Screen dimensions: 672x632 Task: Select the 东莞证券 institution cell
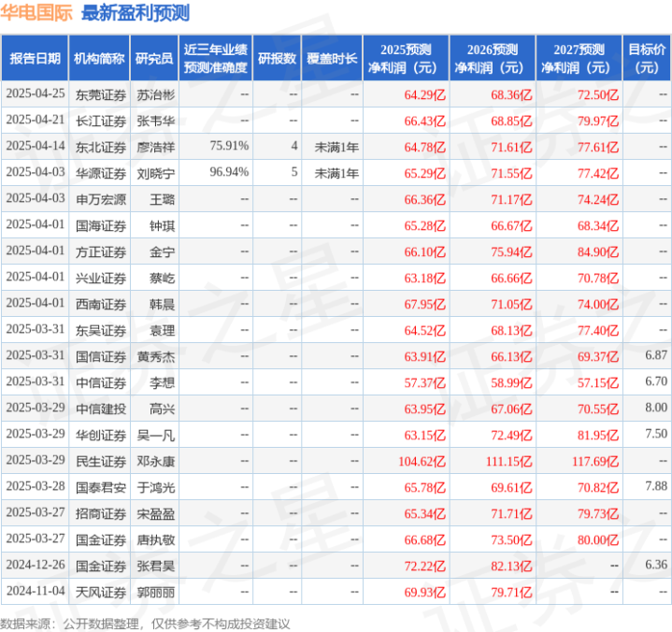101,94
